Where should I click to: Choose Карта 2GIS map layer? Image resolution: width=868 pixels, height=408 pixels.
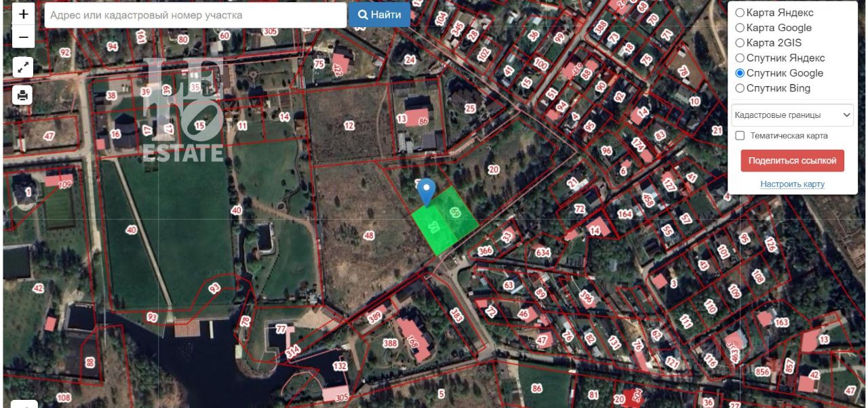(x=740, y=43)
